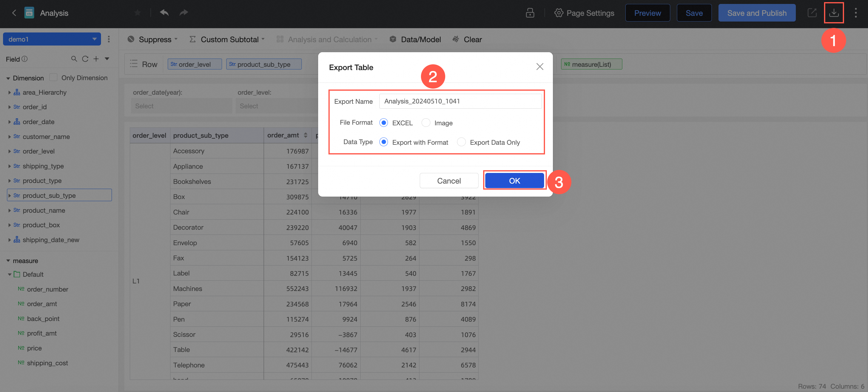The image size is (868, 392).
Task: Click OK to confirm export
Action: [x=514, y=181]
